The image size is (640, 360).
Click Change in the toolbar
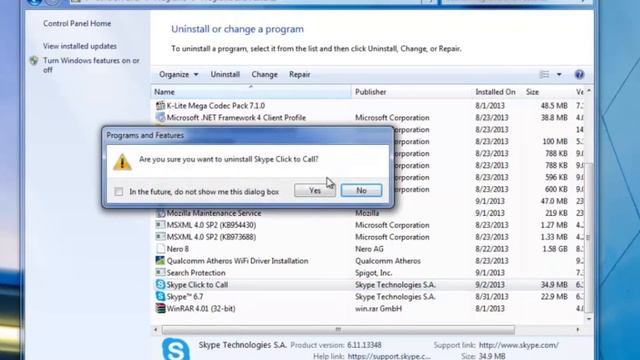click(264, 75)
